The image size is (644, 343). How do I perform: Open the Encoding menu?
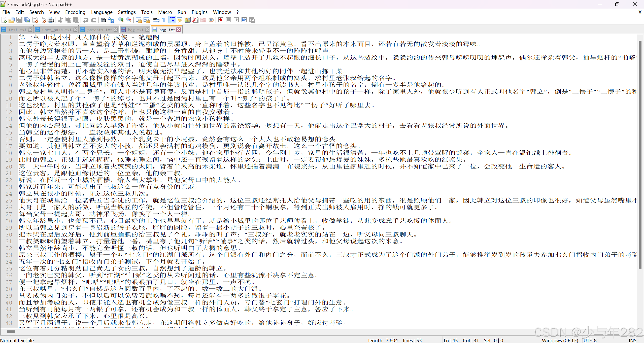coord(75,12)
